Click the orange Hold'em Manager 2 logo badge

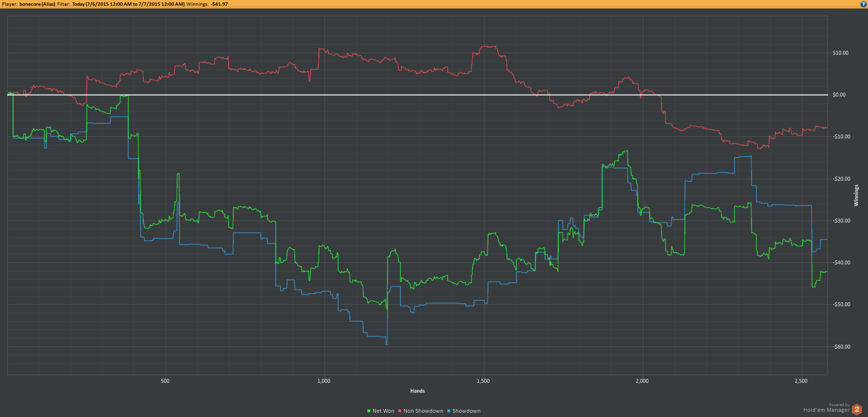pos(857,409)
